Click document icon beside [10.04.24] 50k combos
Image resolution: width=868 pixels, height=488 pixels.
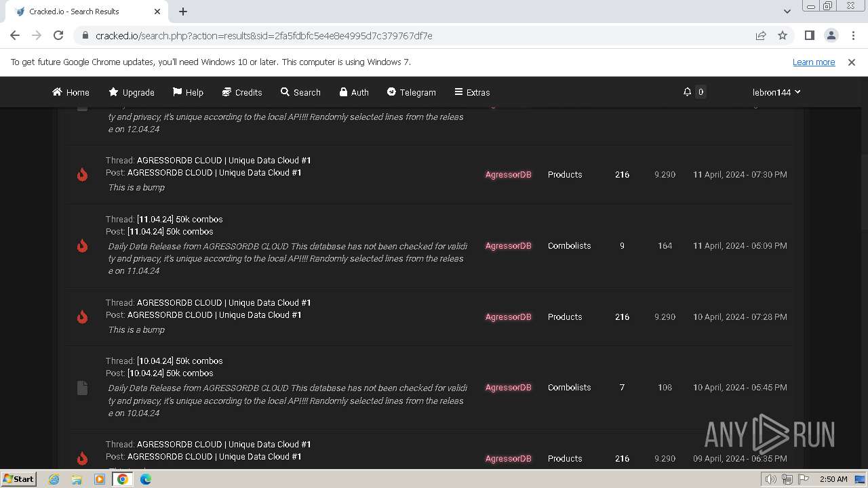pos(82,388)
